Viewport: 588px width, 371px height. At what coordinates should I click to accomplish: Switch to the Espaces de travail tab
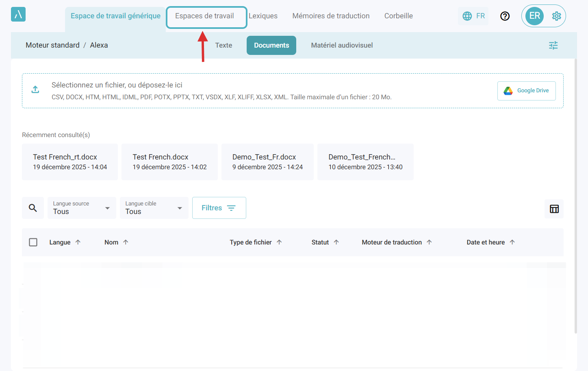[205, 16]
